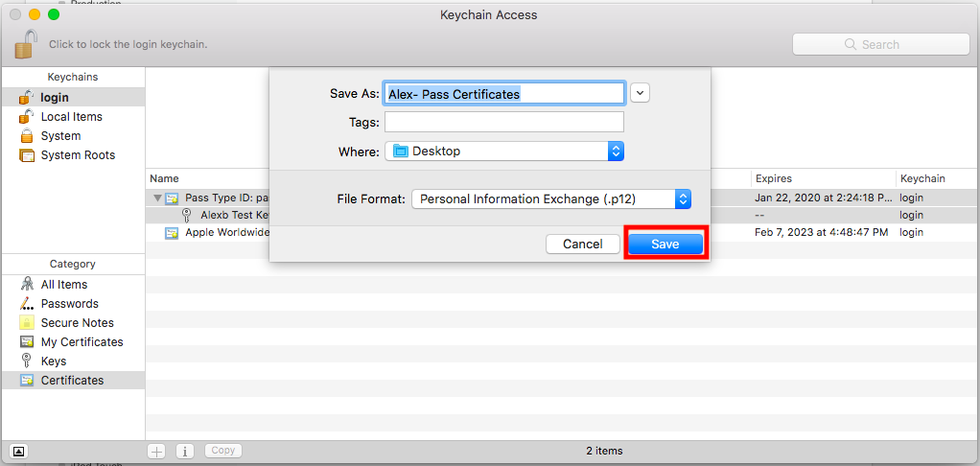This screenshot has width=980, height=466.
Task: Show the My Certificates category
Action: pyautogui.click(x=74, y=341)
